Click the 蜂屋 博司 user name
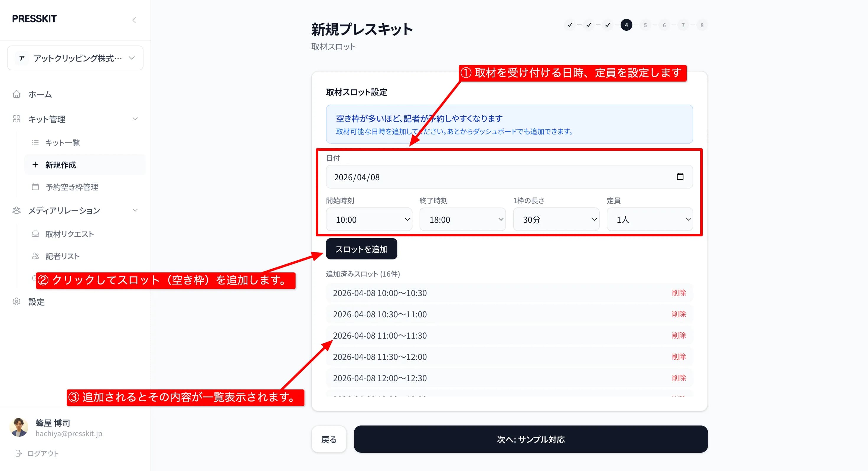 click(x=53, y=423)
